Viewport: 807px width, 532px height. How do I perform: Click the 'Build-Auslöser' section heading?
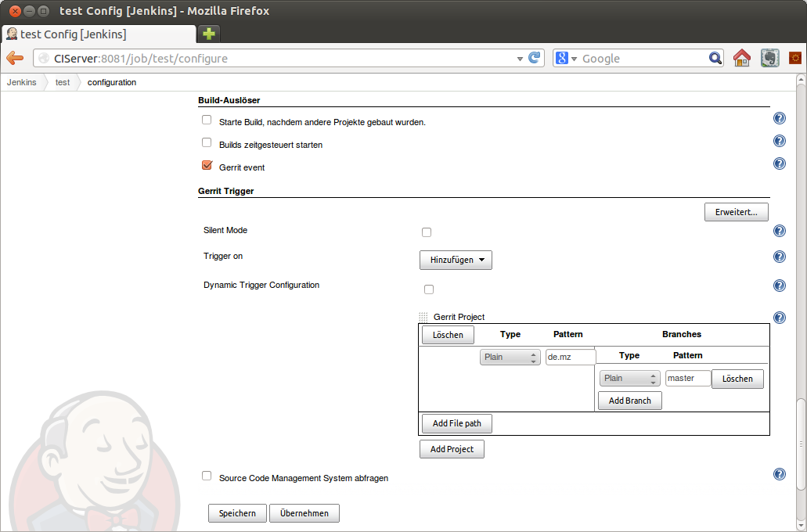(229, 100)
